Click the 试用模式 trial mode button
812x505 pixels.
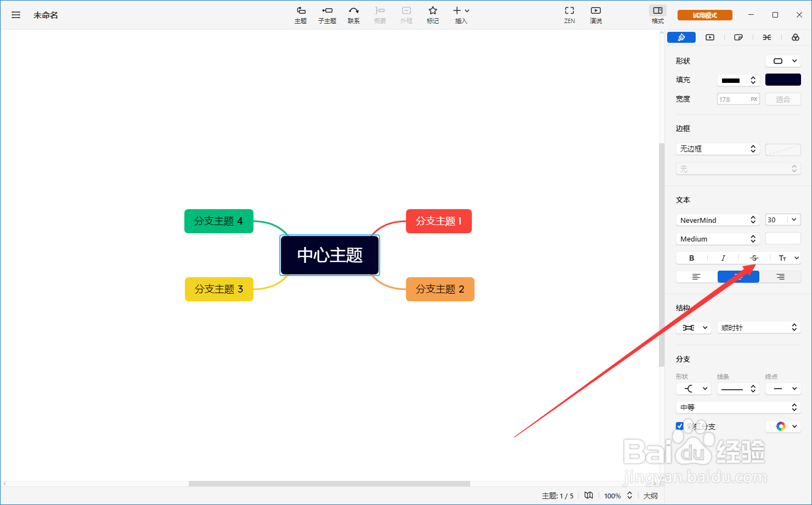click(704, 15)
